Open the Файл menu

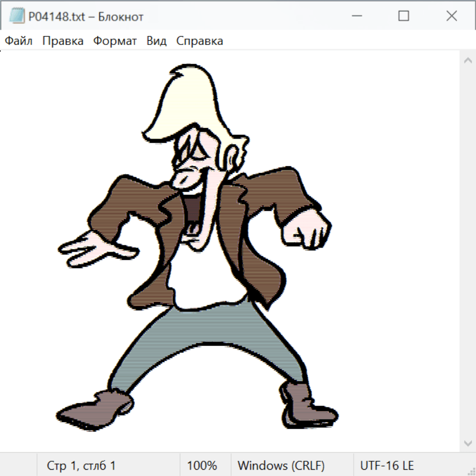click(x=19, y=41)
